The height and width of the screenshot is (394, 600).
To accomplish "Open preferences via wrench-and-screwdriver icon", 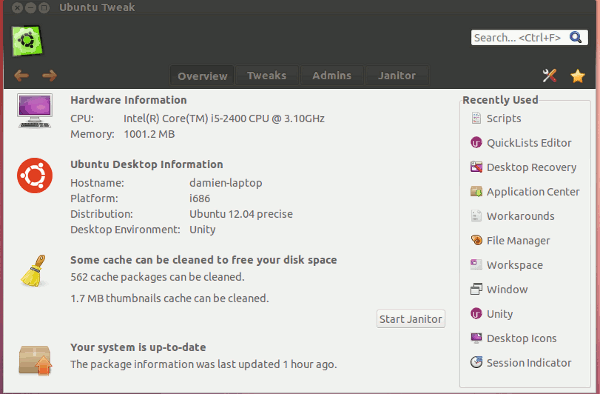I will point(549,75).
